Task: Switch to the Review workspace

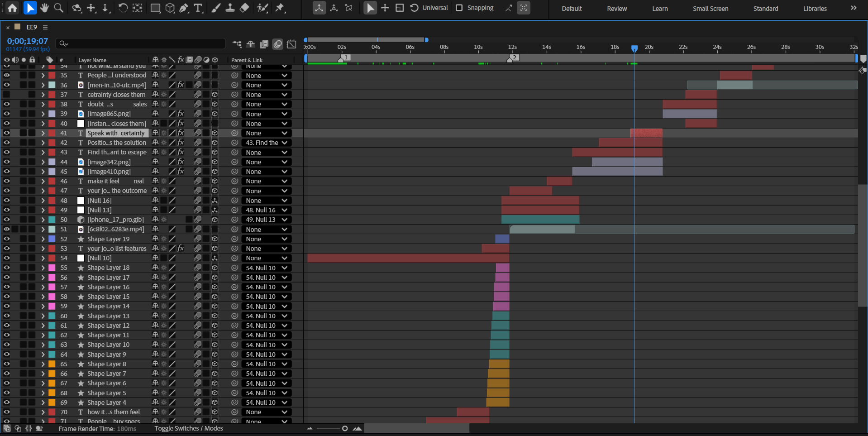Action: coord(617,9)
